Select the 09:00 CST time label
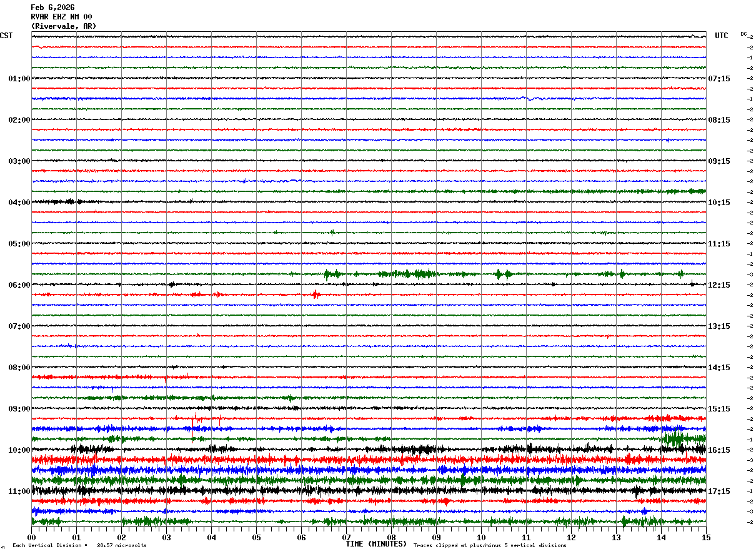The width and height of the screenshot is (756, 554). pos(19,409)
